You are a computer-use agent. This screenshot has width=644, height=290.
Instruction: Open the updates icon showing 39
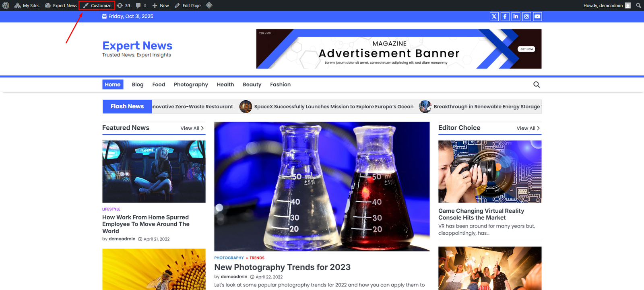[124, 6]
